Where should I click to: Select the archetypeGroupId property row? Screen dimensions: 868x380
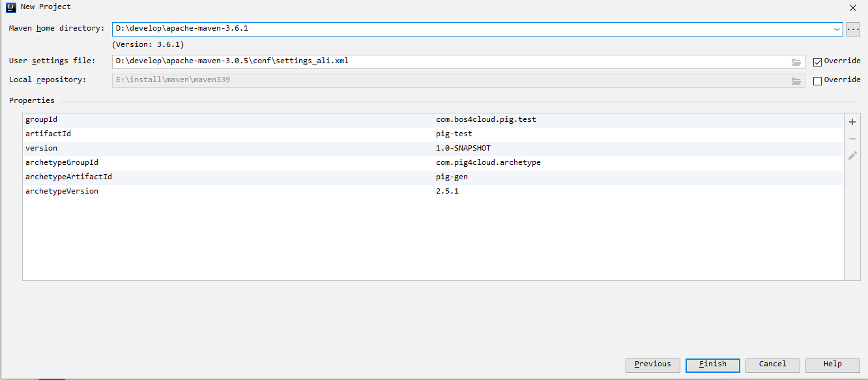(x=433, y=163)
